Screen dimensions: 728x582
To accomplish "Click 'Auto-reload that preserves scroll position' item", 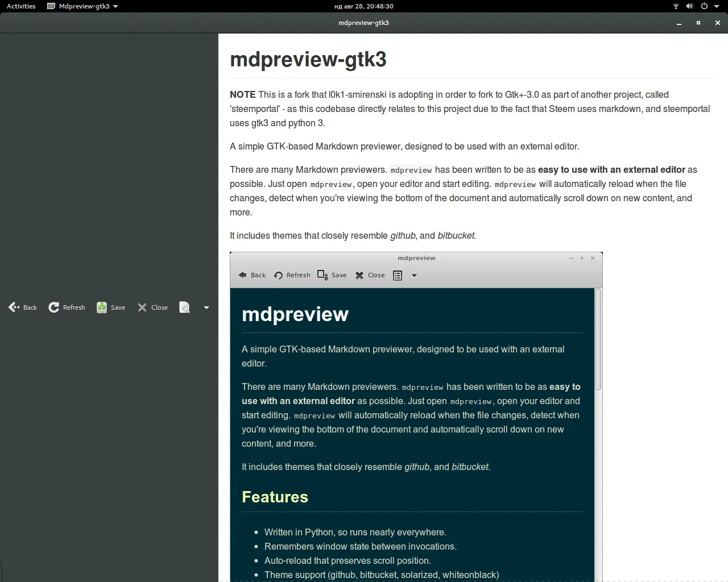I will (x=348, y=561).
